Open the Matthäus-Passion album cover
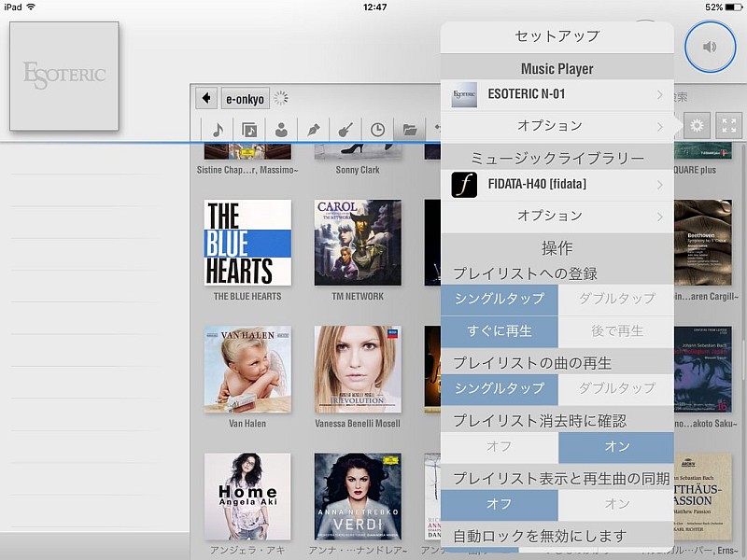The image size is (747, 560). pyautogui.click(x=703, y=497)
